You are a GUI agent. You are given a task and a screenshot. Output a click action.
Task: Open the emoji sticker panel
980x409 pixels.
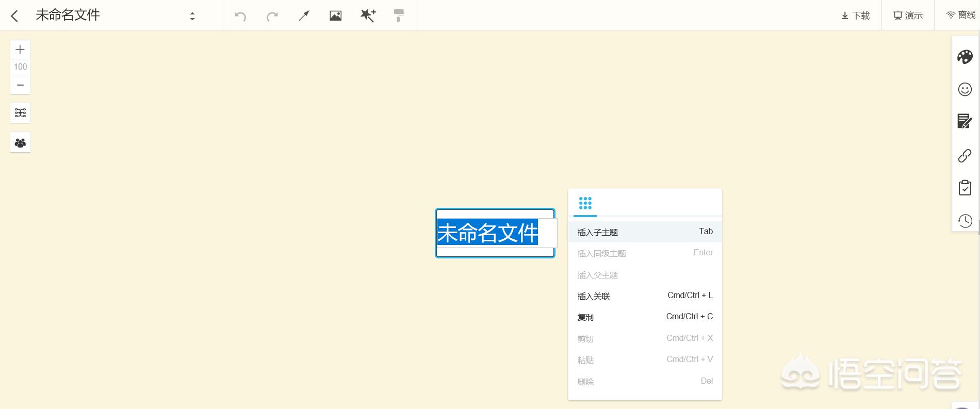tap(965, 89)
